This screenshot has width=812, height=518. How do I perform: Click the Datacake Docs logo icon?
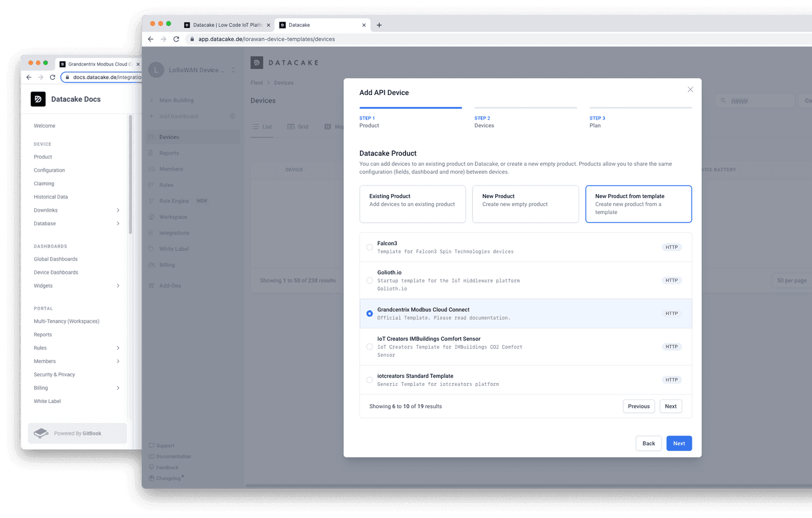pos(38,99)
